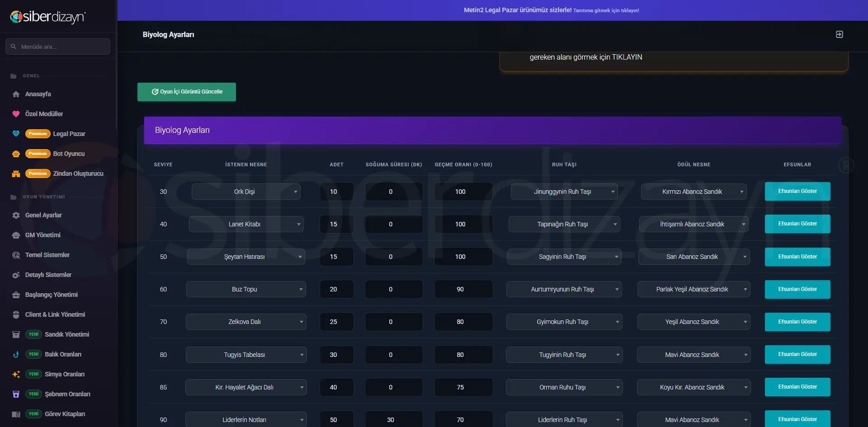Click the quantity field showing 25 for Zelkova Dalı
This screenshot has width=868, height=427.
[336, 322]
